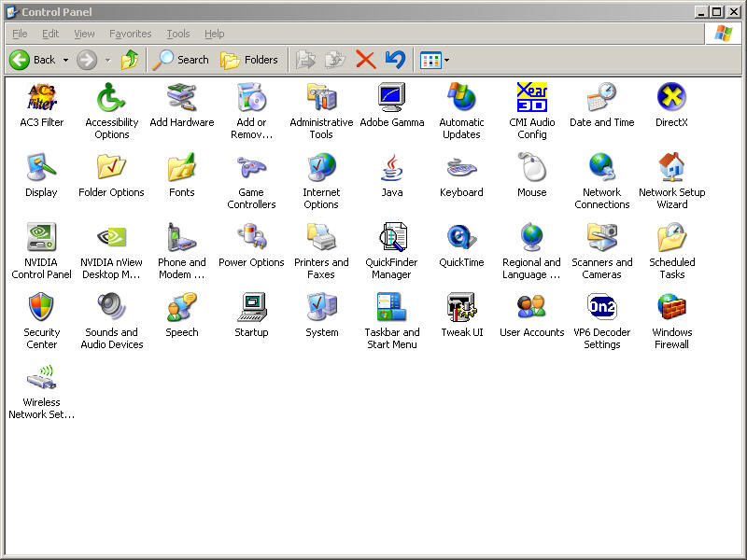Open the Fonts folder
Screen dimensions: 747x560
181,175
